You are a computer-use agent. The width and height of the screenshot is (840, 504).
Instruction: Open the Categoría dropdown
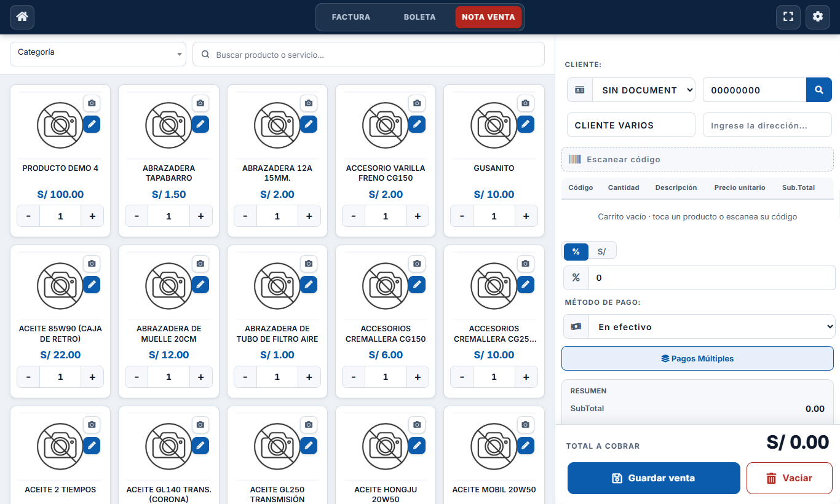[98, 54]
